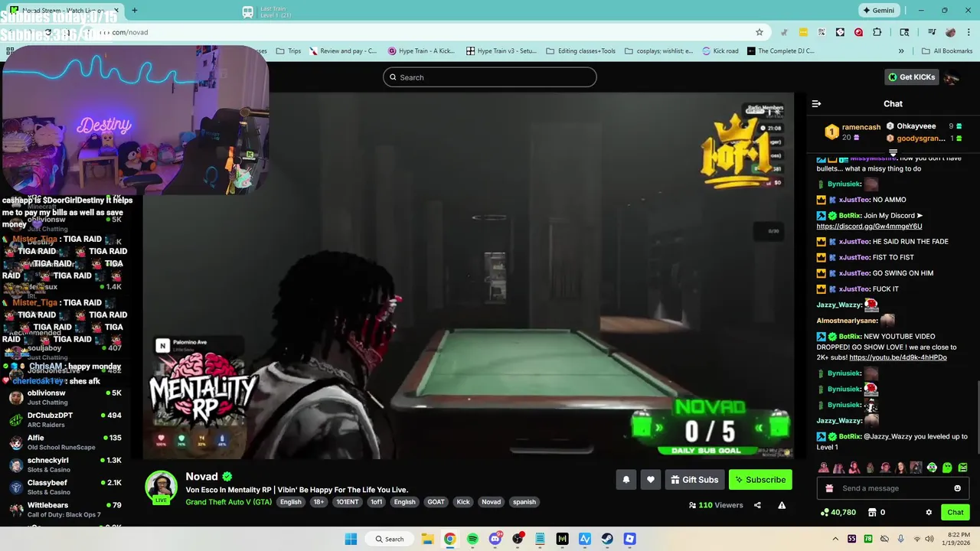Open the youtu.be video link in chat

point(898,357)
